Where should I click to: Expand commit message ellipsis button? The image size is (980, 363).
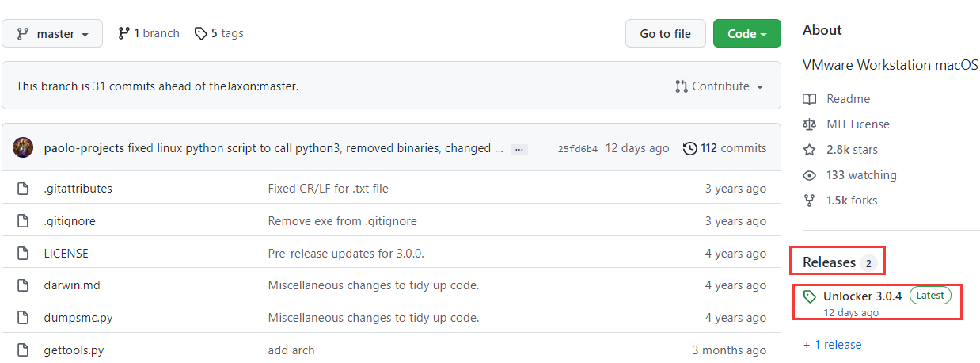518,149
